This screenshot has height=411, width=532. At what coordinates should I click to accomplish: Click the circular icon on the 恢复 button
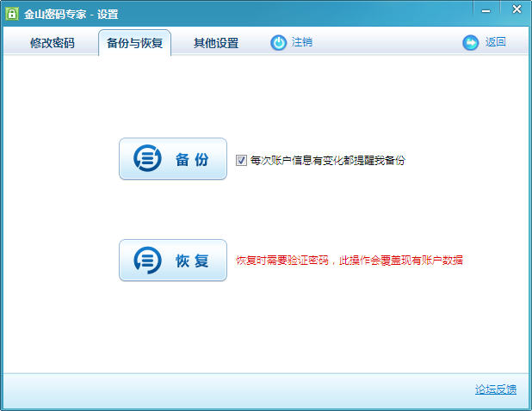(x=147, y=261)
